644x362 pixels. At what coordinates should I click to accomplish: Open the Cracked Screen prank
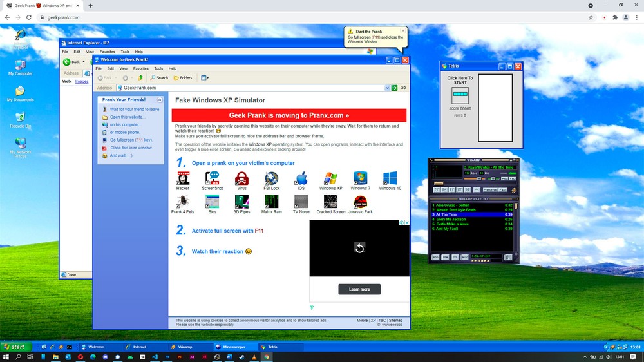pyautogui.click(x=330, y=205)
